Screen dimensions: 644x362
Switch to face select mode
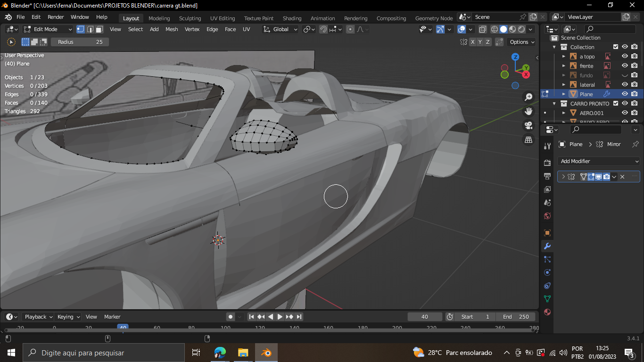coord(99,29)
